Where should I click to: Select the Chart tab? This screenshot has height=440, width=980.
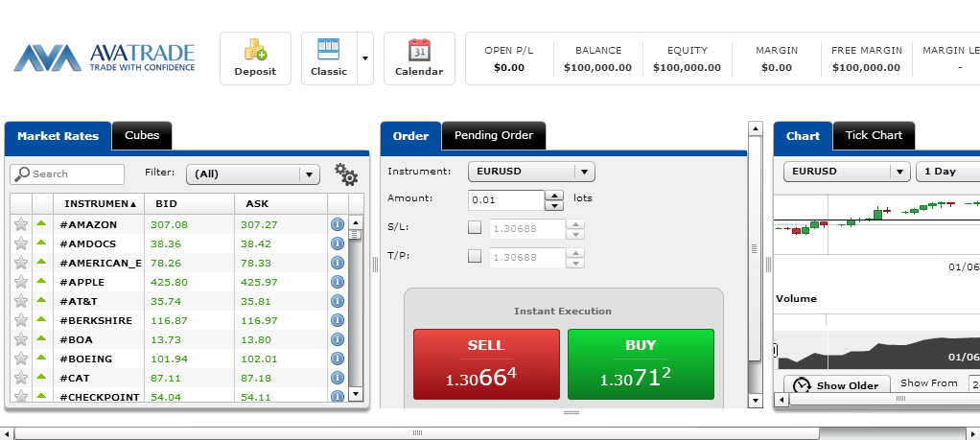pyautogui.click(x=804, y=135)
